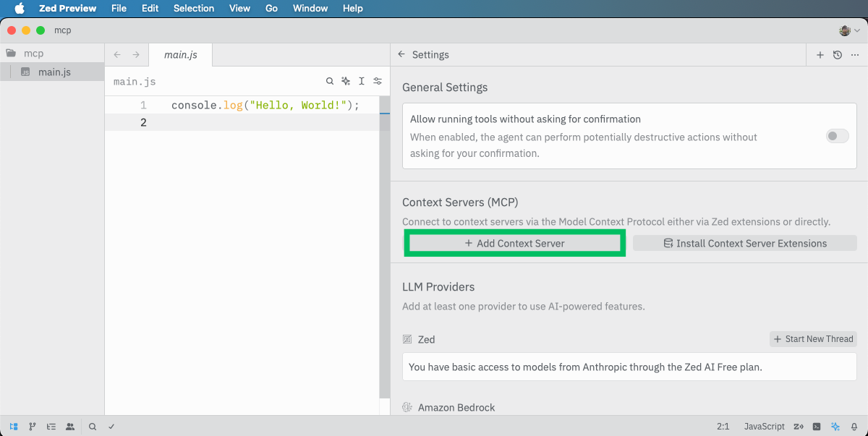Disable running tools without confirmation toggle
This screenshot has height=436, width=868.
pos(837,136)
